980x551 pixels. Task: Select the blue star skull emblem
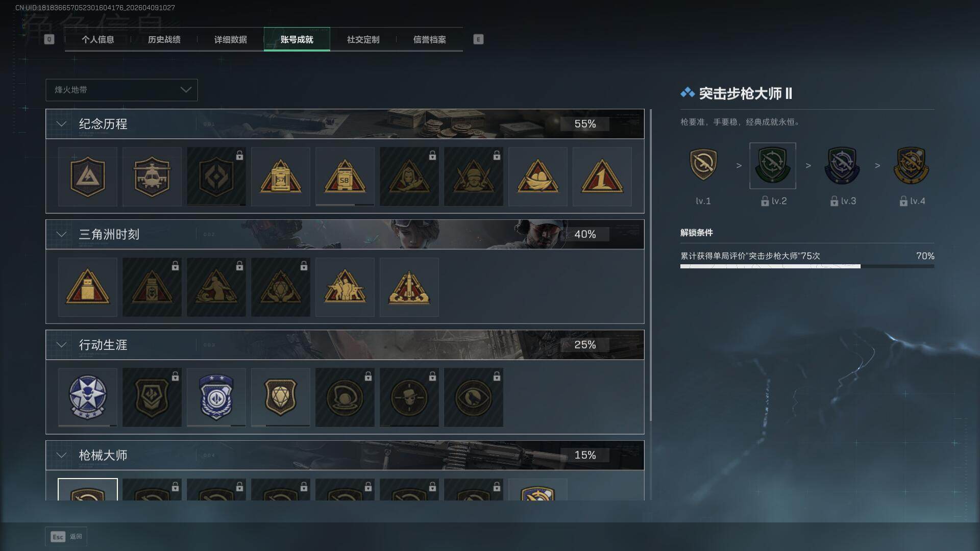87,397
